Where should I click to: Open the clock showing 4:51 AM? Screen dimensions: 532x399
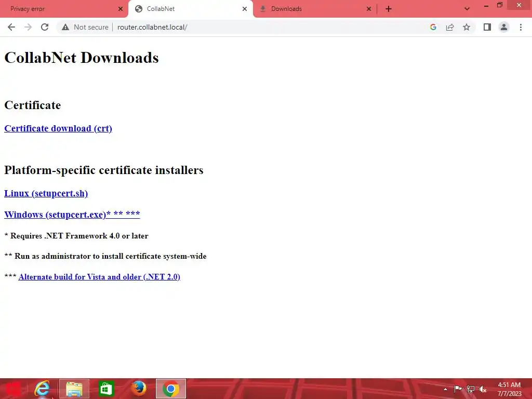(x=509, y=389)
